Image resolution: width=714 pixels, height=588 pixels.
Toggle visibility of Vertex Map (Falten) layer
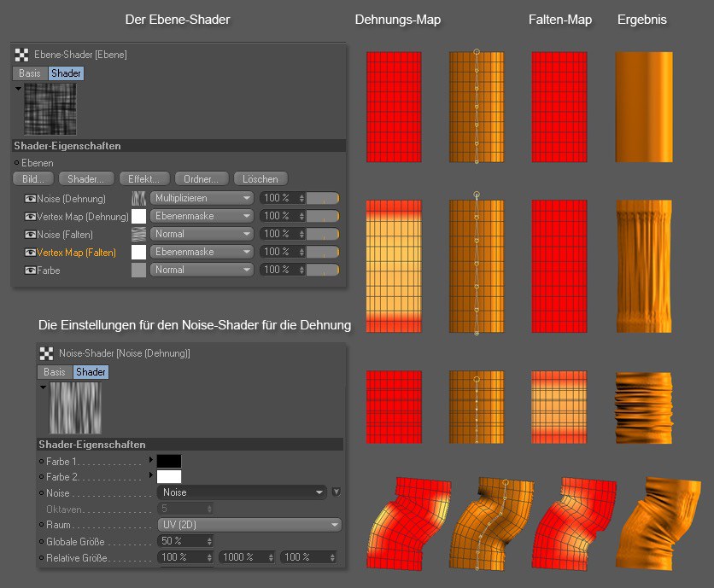[30, 253]
